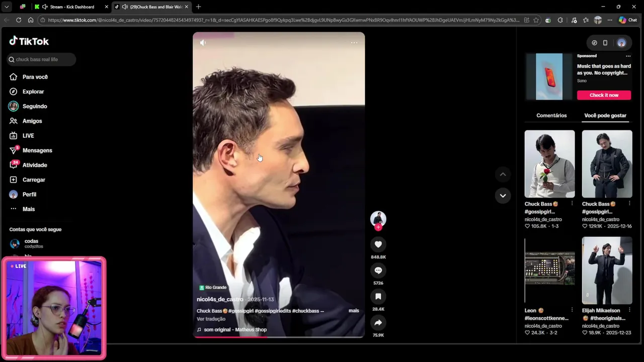The image size is (644, 362).
Task: Follow creator via plus on avatar
Action: [378, 227]
